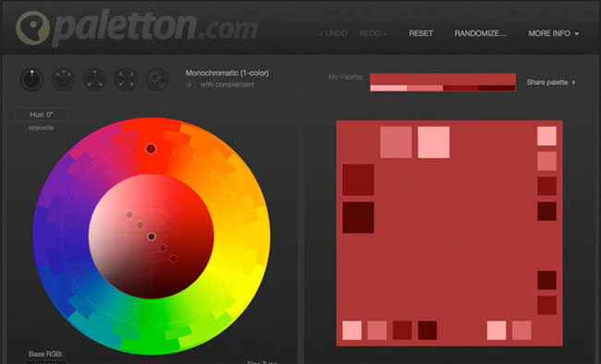
Task: Open the MORE INFO dropdown menu
Action: click(x=554, y=33)
